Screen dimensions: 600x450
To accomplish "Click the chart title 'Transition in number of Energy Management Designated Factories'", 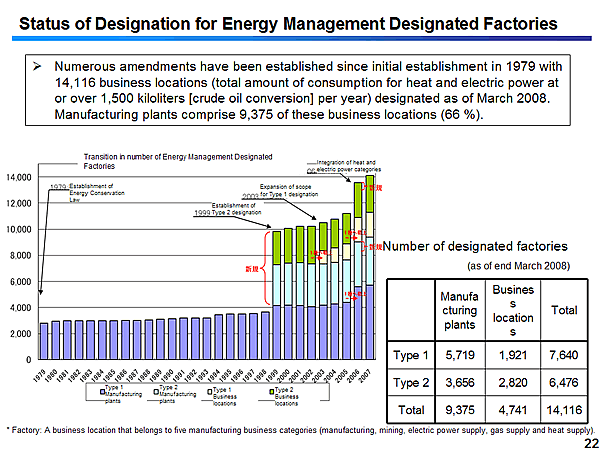I will point(178,161).
